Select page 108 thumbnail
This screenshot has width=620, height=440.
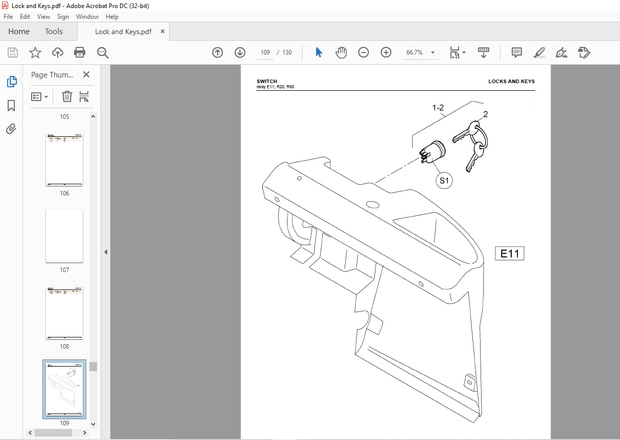coord(64,313)
